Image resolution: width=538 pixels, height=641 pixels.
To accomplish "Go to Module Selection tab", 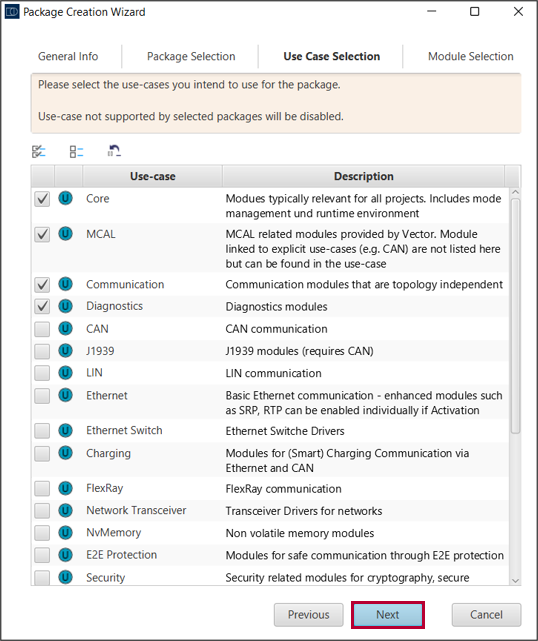I will pyautogui.click(x=471, y=56).
